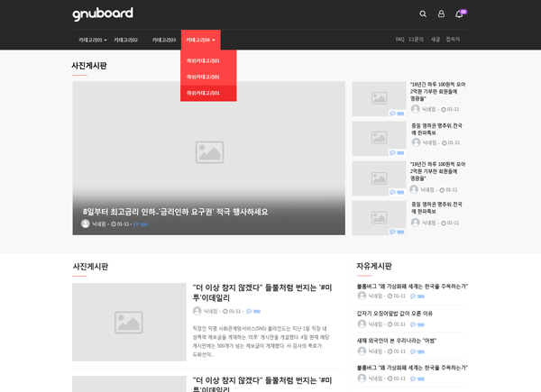Click avatar beside first 자유게시판 post

tap(362, 296)
